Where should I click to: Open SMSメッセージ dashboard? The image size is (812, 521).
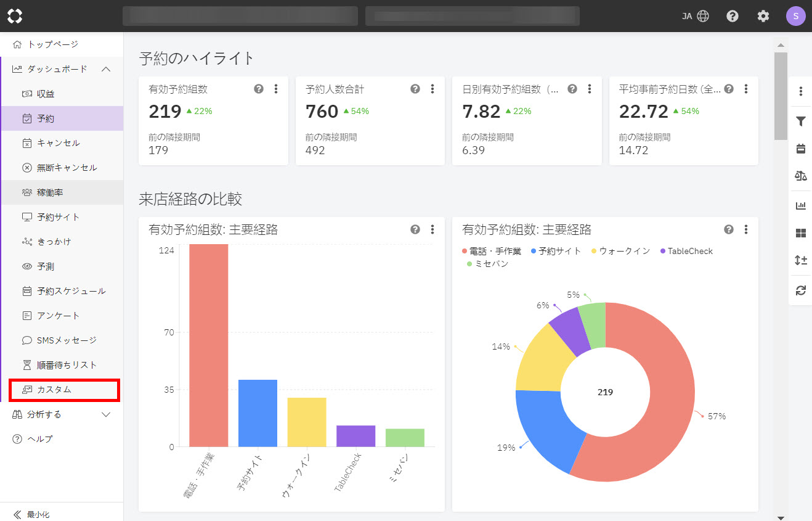point(62,340)
